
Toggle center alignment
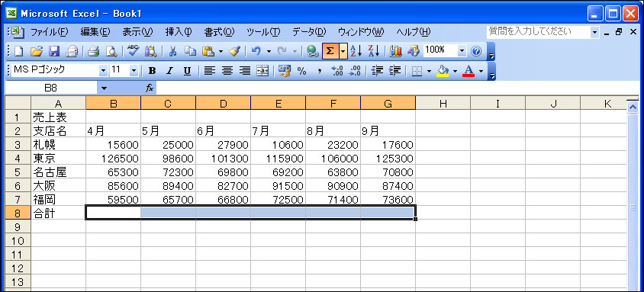pos(227,71)
